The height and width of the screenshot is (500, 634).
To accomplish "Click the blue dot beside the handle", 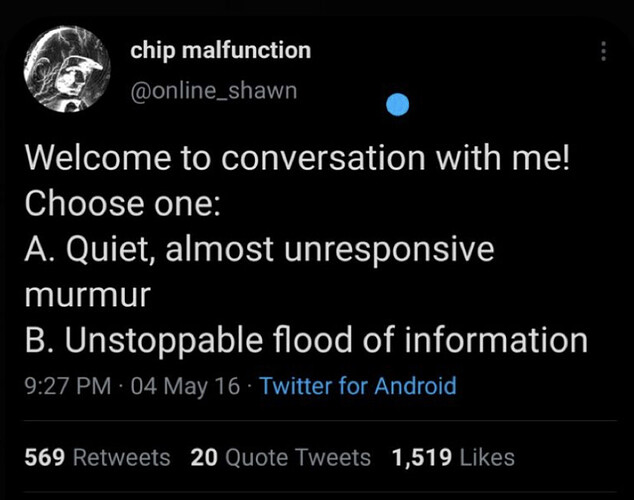I will pyautogui.click(x=397, y=104).
